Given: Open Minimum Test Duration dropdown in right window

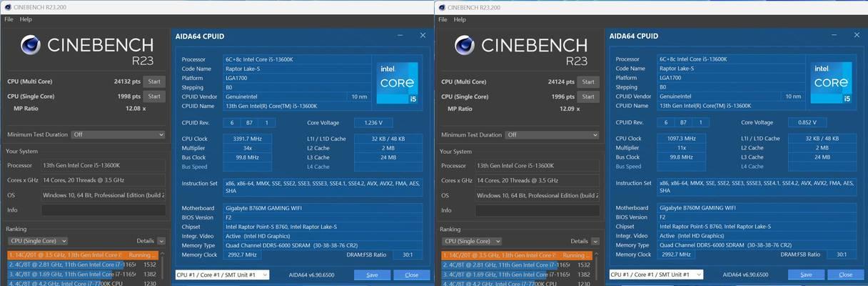Looking at the screenshot, I should [x=552, y=134].
